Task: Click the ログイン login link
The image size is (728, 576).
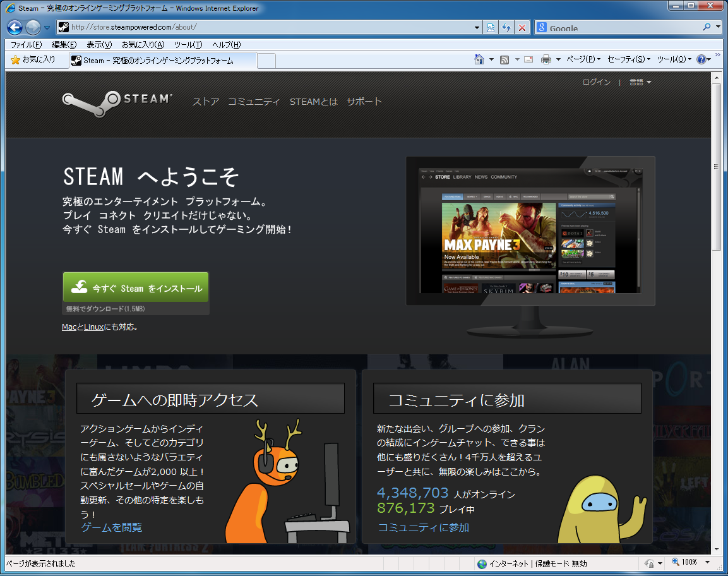Action: pos(596,82)
